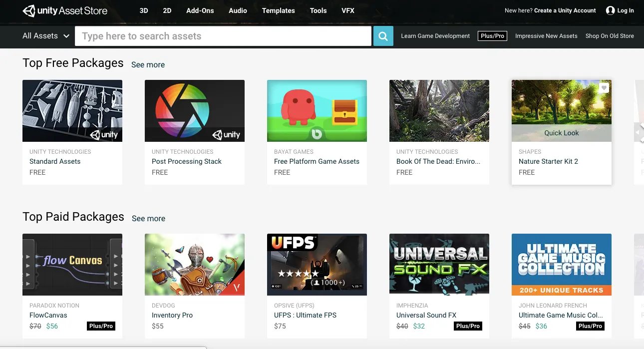
Task: Click the $75 price on UFPS
Action: (280, 326)
